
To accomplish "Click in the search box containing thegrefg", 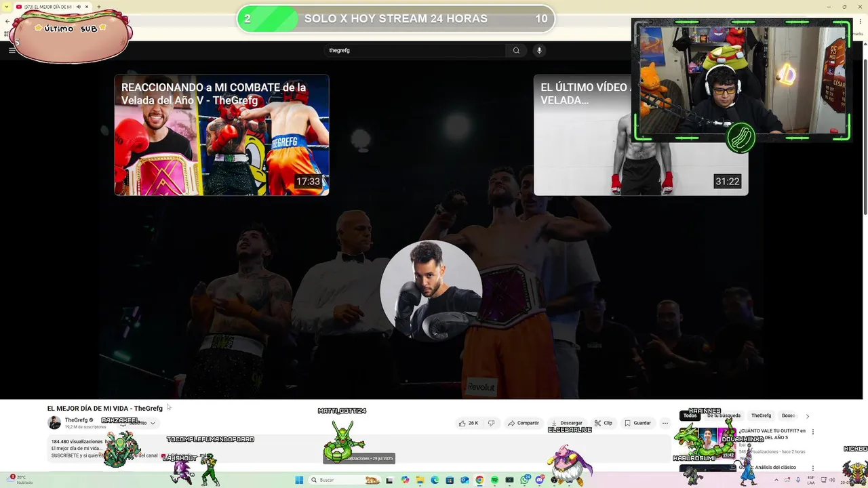I will [414, 50].
